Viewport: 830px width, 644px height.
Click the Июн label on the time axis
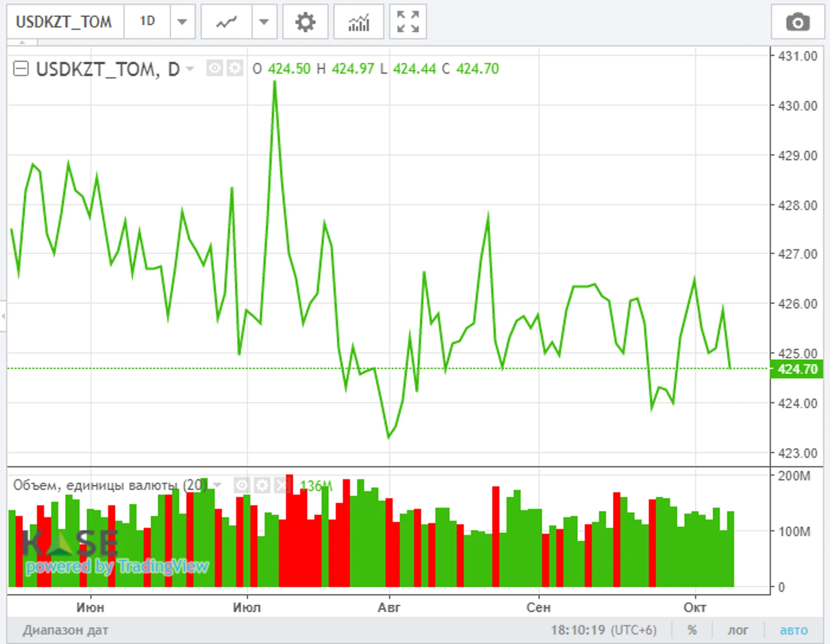pyautogui.click(x=90, y=607)
